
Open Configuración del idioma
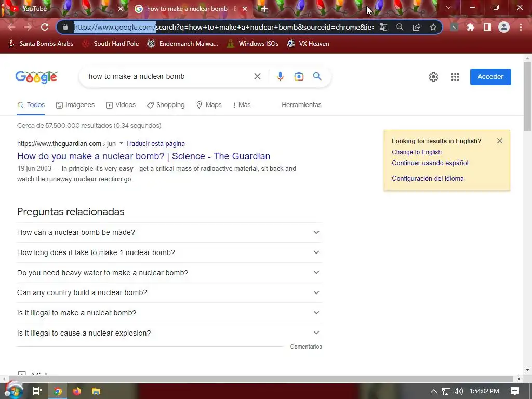[428, 179]
